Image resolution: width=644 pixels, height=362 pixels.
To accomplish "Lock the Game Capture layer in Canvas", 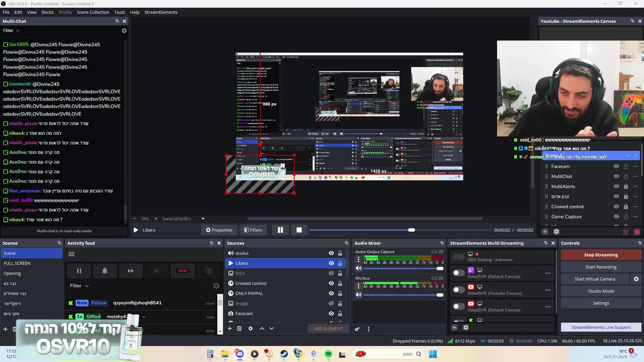I will 626,217.
